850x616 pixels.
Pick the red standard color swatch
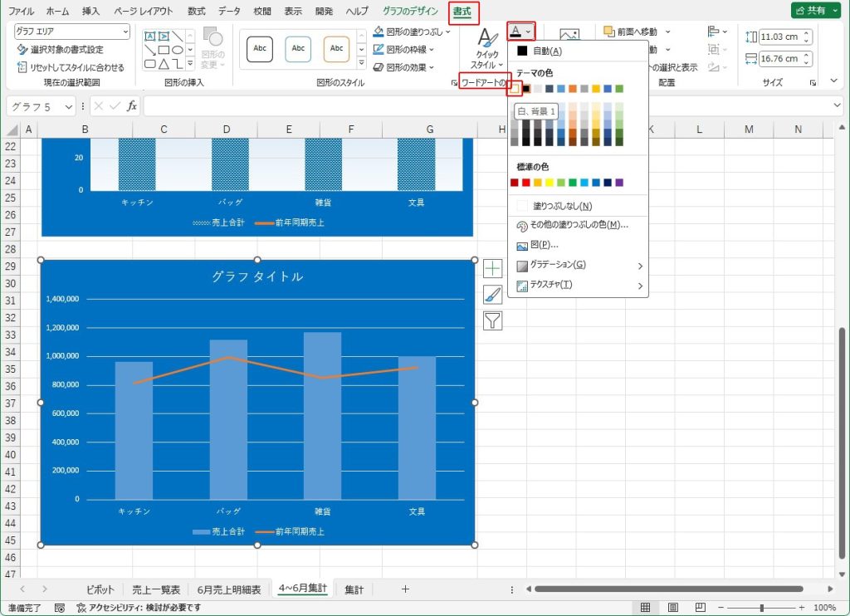click(x=526, y=183)
